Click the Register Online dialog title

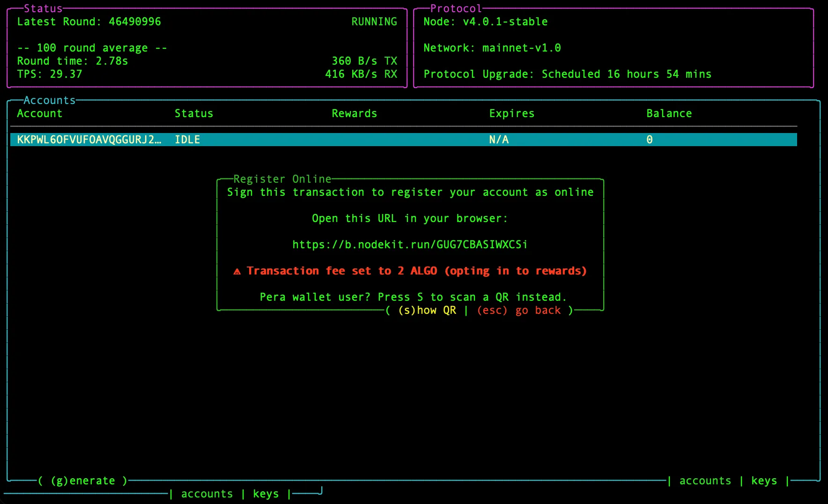tap(281, 178)
